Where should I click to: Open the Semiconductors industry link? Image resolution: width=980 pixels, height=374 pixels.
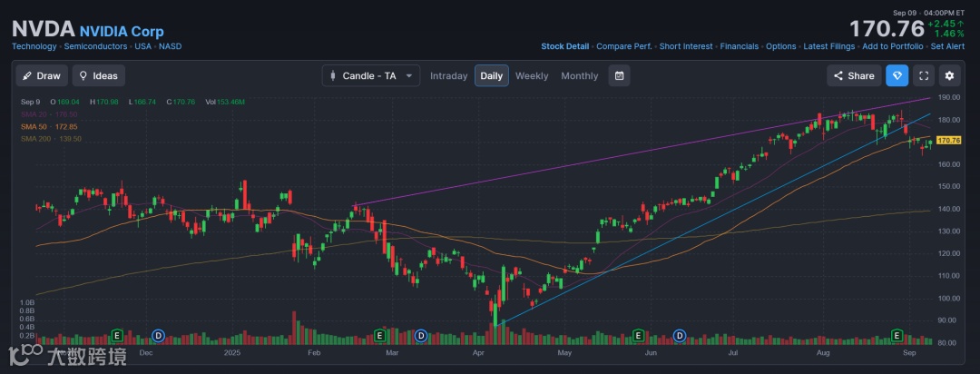[95, 46]
